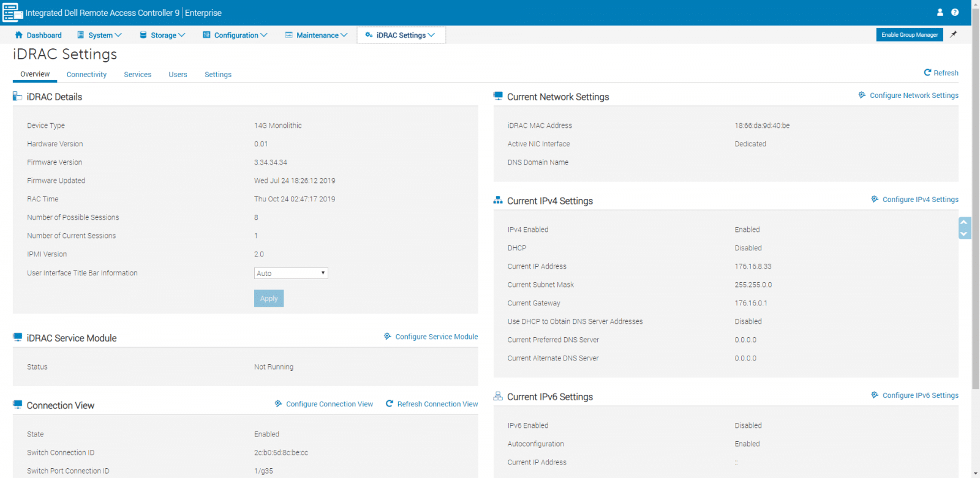Click the current IP address 176.16.8.33
The image size is (980, 478).
tap(753, 266)
